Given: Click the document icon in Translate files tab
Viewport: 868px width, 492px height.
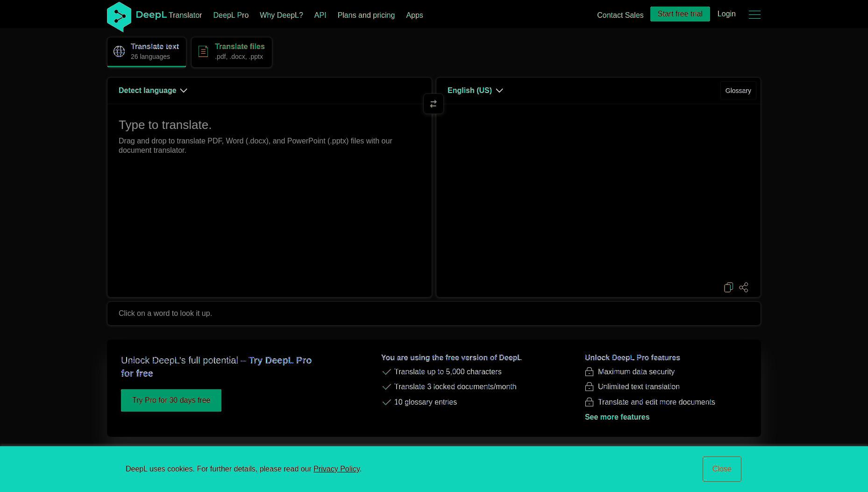Looking at the screenshot, I should pyautogui.click(x=203, y=51).
